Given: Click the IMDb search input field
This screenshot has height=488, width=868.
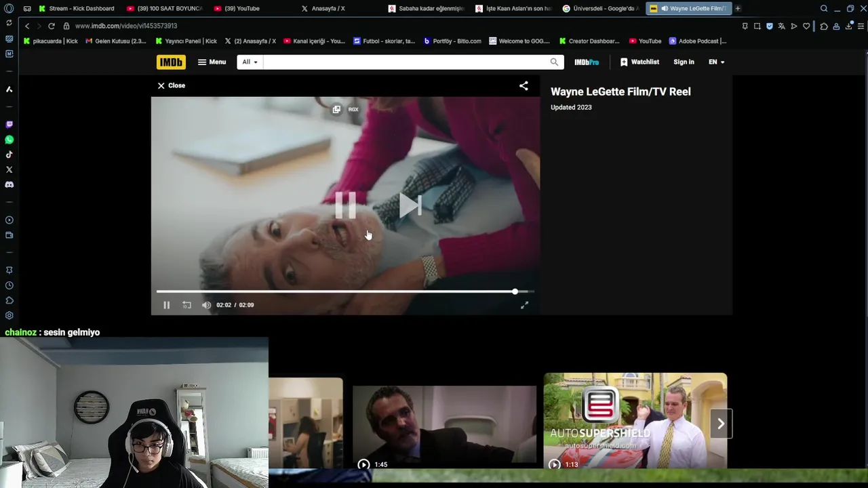Looking at the screenshot, I should point(406,62).
